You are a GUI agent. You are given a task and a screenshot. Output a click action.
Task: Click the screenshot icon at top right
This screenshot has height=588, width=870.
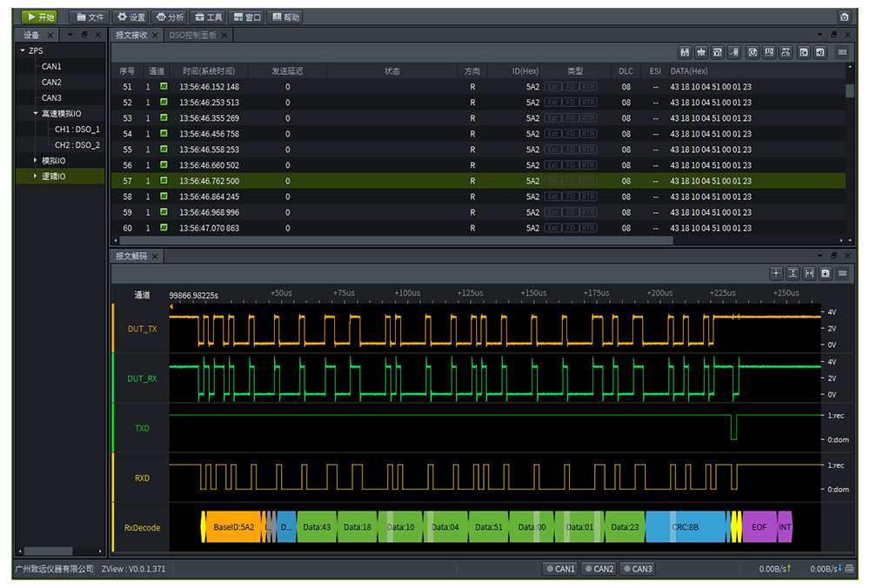click(844, 17)
